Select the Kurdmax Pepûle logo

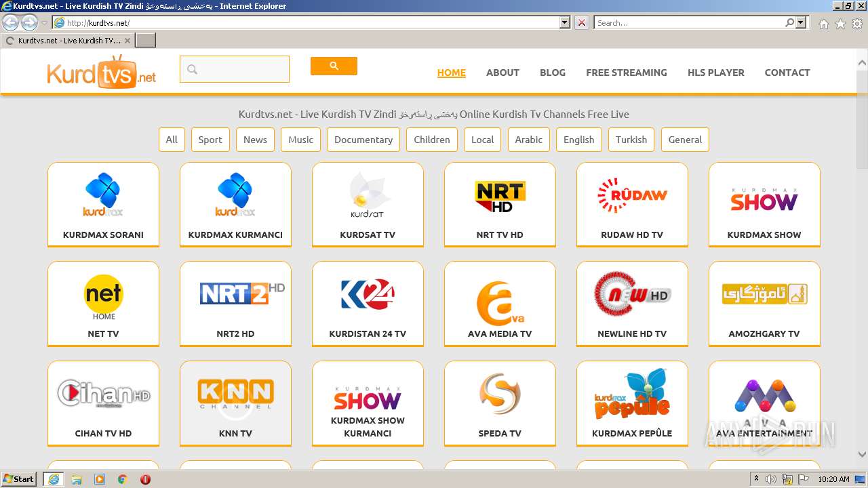click(x=632, y=394)
